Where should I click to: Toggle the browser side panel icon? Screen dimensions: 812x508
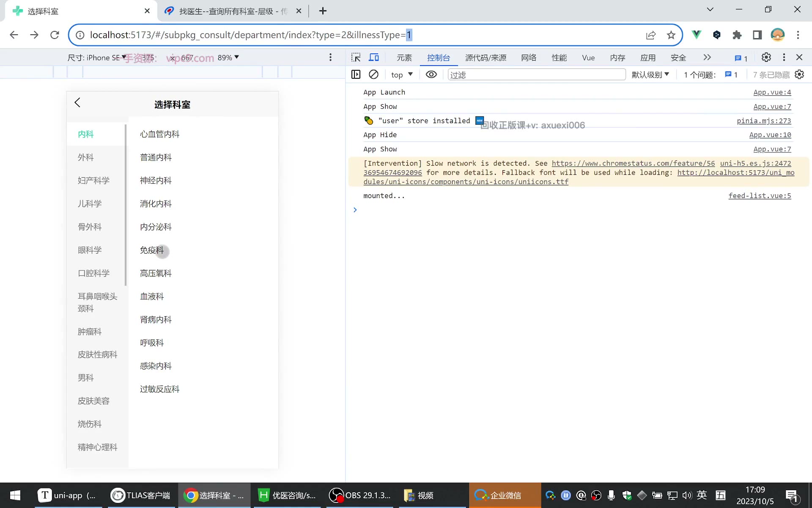click(x=757, y=35)
